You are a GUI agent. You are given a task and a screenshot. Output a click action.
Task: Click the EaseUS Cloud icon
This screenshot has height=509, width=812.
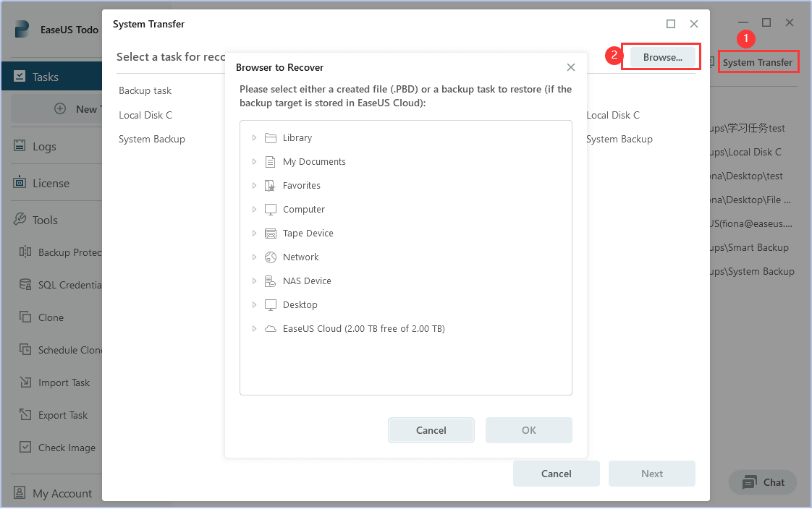pyautogui.click(x=271, y=329)
